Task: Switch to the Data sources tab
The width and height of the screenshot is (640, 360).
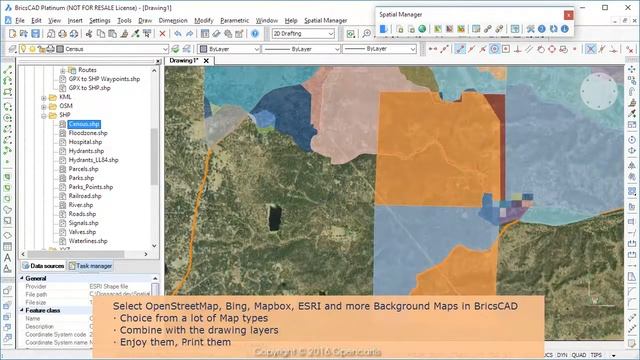Action: click(x=43, y=266)
